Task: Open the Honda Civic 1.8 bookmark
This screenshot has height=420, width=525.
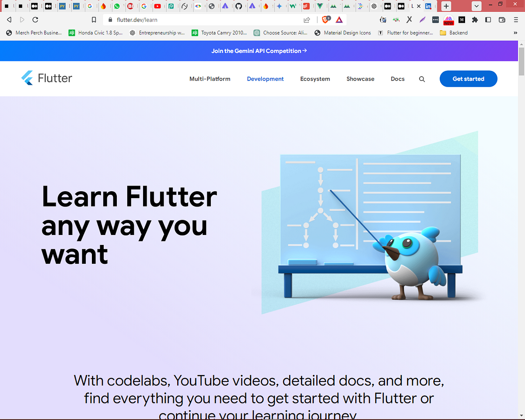Action: coord(96,33)
